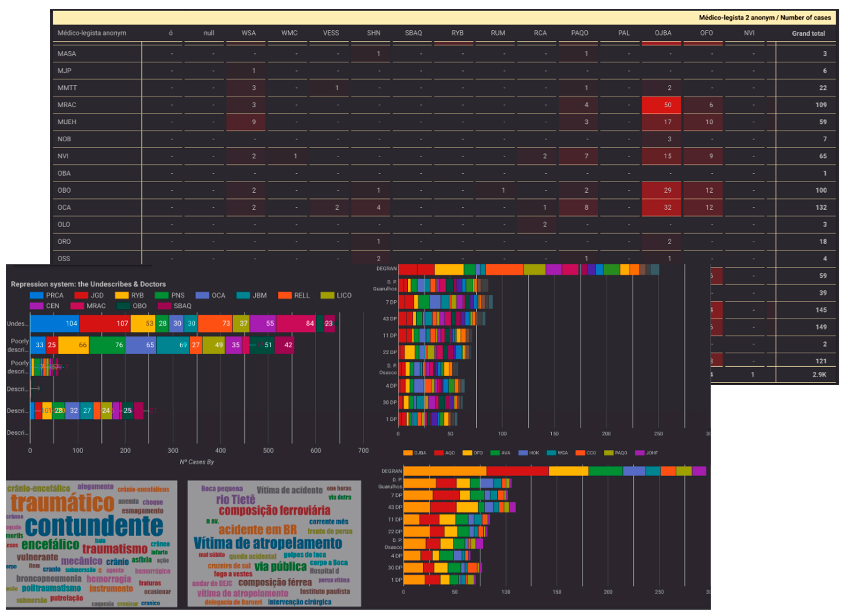The height and width of the screenshot is (616, 846).
Task: Click the JOHF purple legend swatch
Action: [x=640, y=453]
